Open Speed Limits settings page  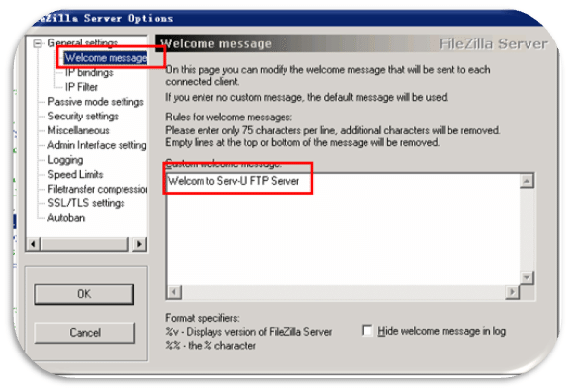75,174
